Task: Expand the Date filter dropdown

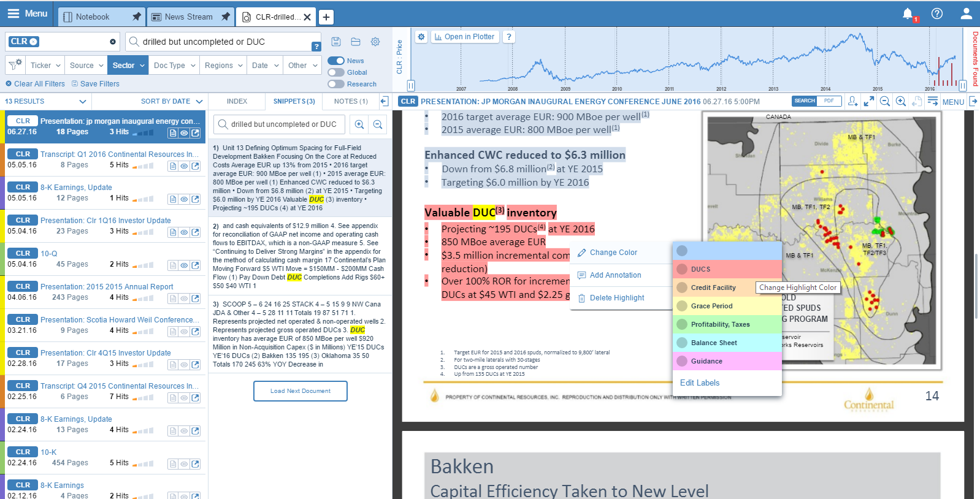Action: tap(266, 65)
